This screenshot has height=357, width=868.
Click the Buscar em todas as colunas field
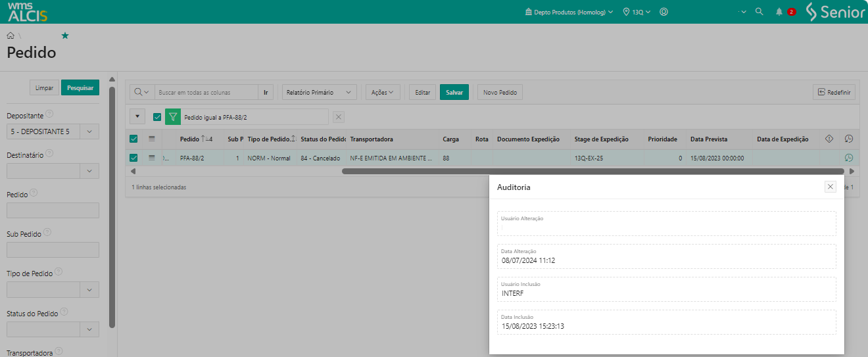[206, 93]
